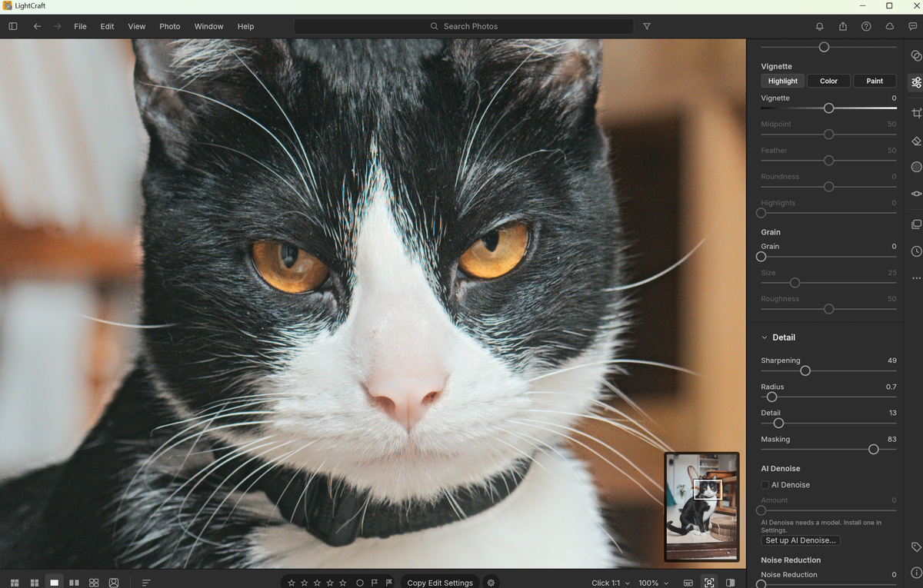
Task: Switch to photo grid view
Action: click(15, 583)
